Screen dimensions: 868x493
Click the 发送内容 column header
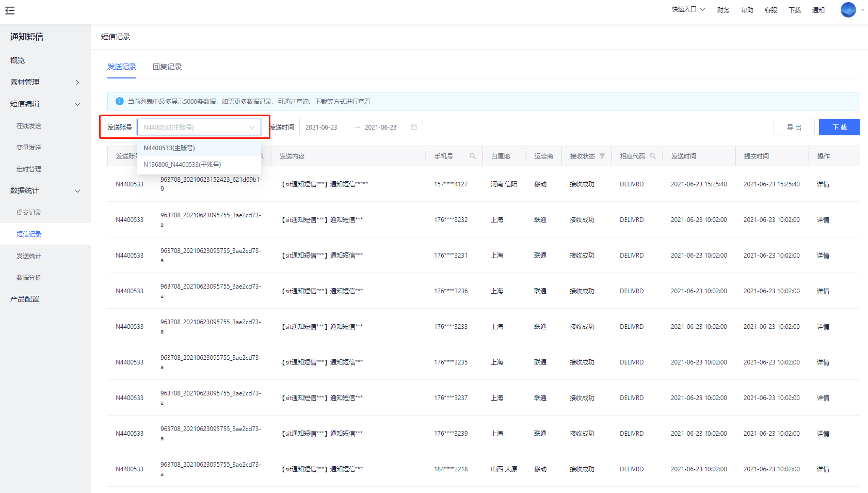pyautogui.click(x=348, y=156)
